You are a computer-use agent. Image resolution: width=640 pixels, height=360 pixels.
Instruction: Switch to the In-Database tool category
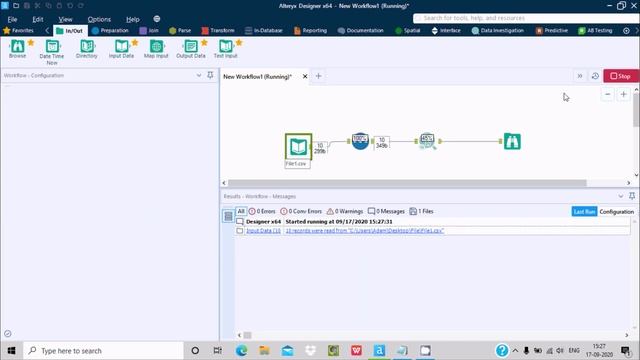click(x=264, y=31)
